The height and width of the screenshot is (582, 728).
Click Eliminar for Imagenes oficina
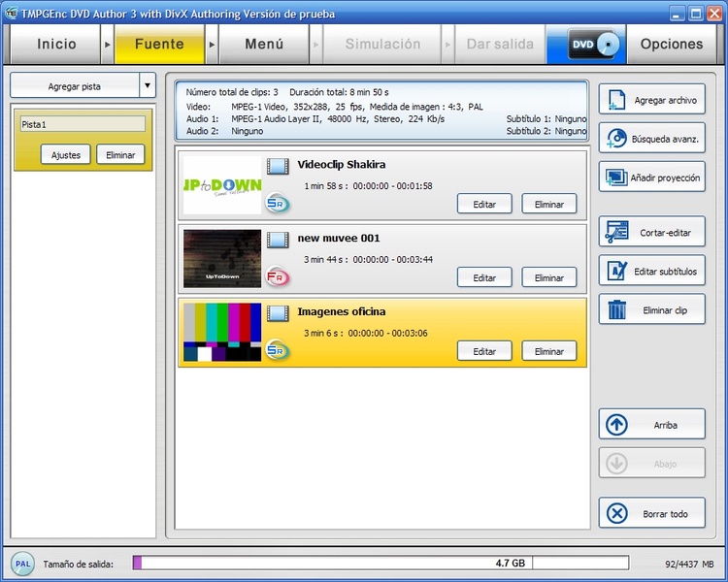click(x=548, y=351)
